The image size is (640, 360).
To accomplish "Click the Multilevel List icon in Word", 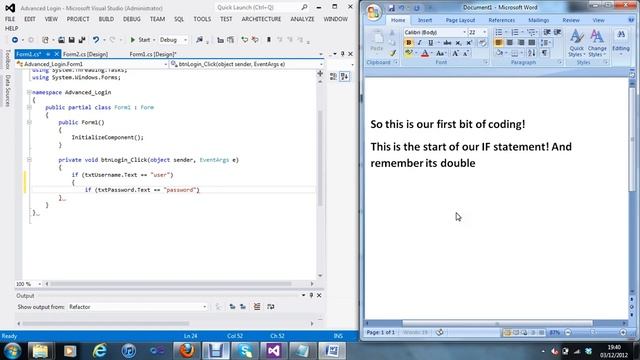I will coord(531,32).
